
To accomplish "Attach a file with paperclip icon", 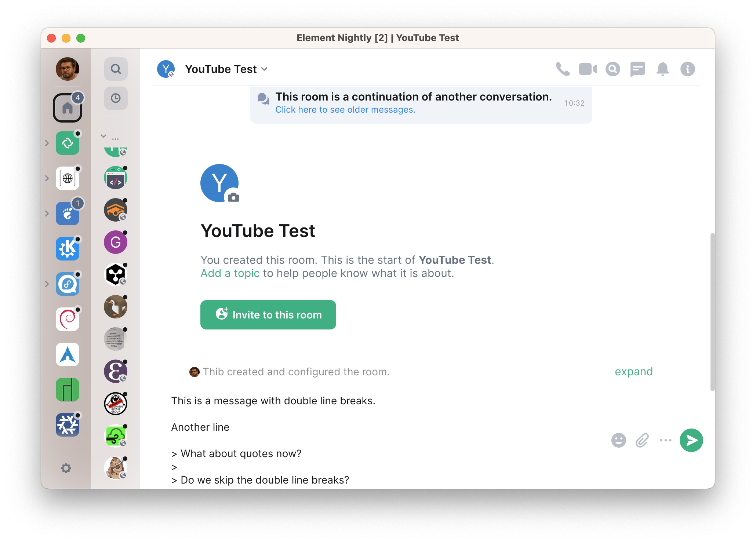I will 642,440.
